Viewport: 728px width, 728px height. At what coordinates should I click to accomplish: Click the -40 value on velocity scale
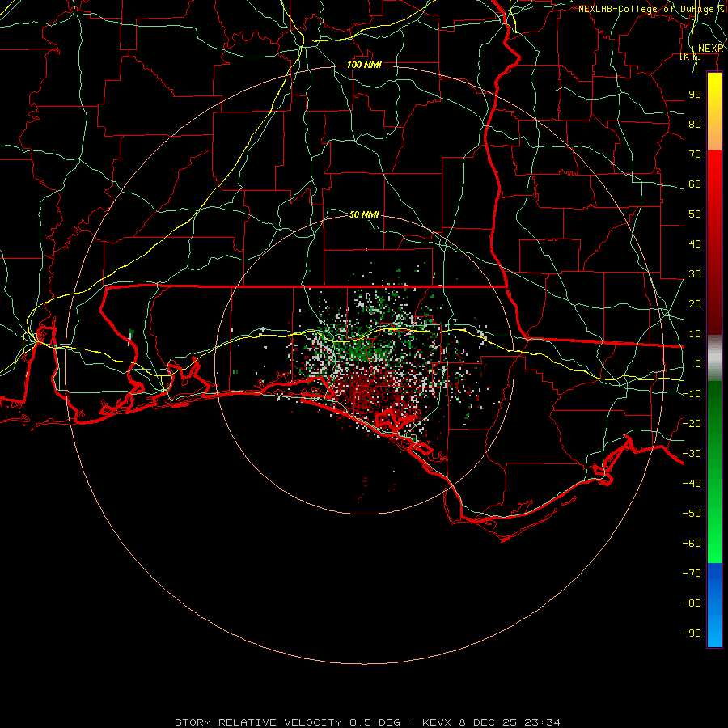tap(692, 484)
